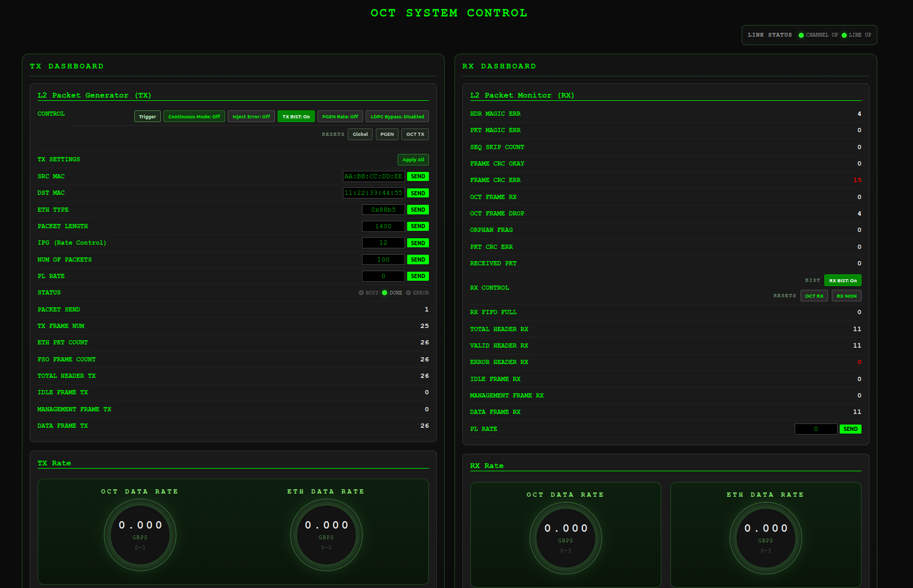The image size is (913, 588).
Task: Click the RX Rate section heading
Action: tap(487, 466)
